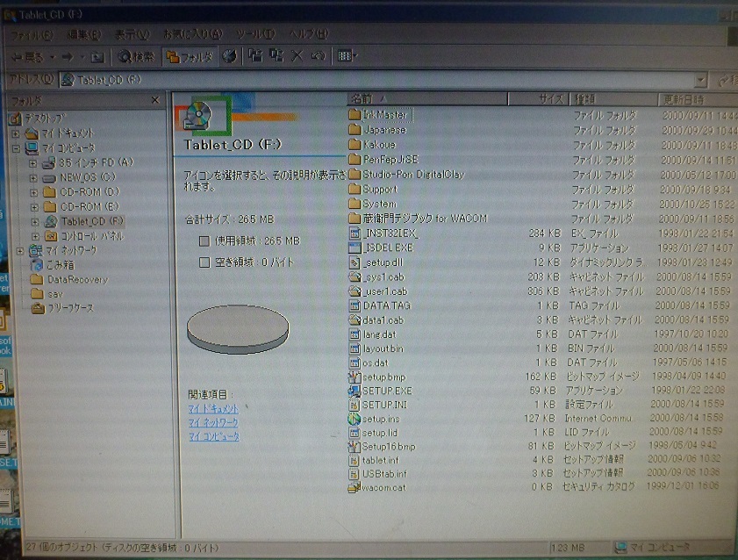Close the フォルダ pane with X
Screen dimensions: 738x560
155,100
